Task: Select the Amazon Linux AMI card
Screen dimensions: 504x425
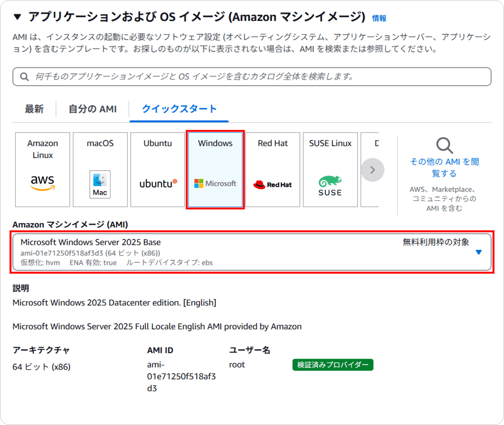Action: click(43, 170)
